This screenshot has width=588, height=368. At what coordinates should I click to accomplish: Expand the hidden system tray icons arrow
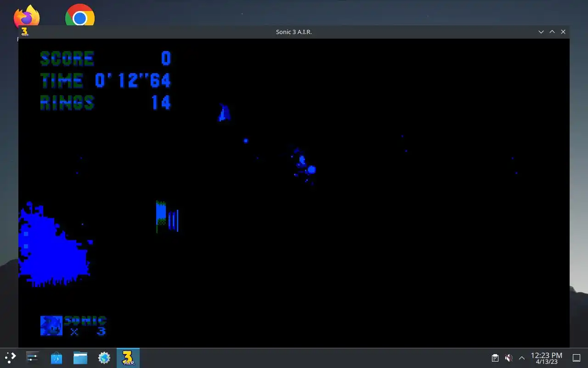pos(522,358)
